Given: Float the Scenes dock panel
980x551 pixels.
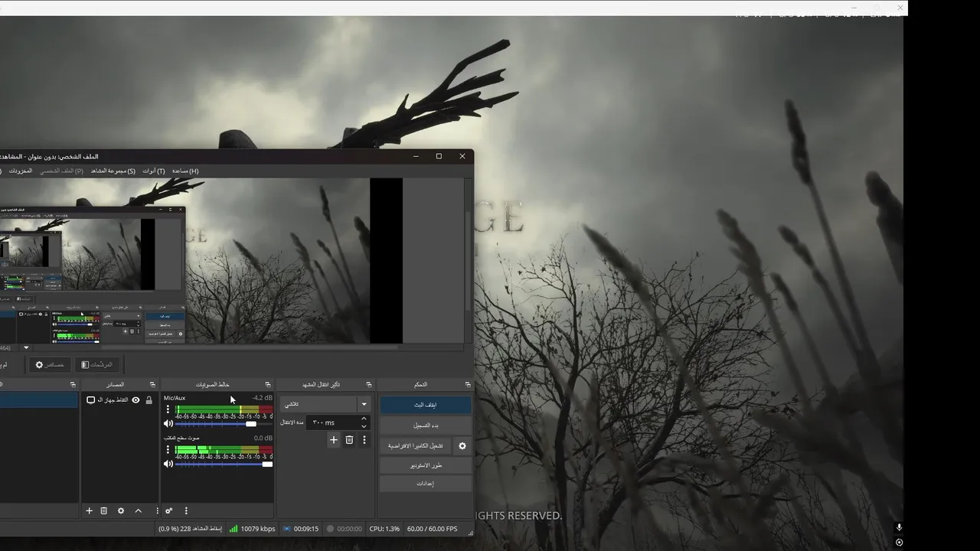Looking at the screenshot, I should click(73, 384).
